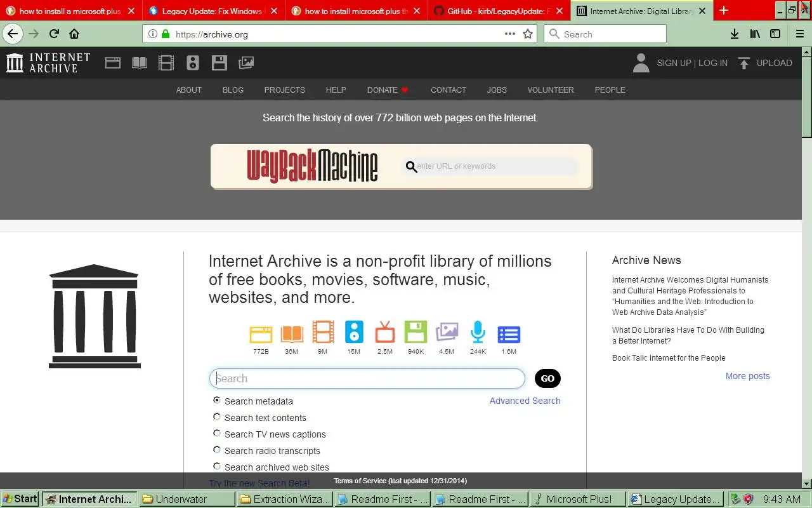This screenshot has height=508, width=812.
Task: Toggle the browser sidebar icon
Action: click(775, 34)
